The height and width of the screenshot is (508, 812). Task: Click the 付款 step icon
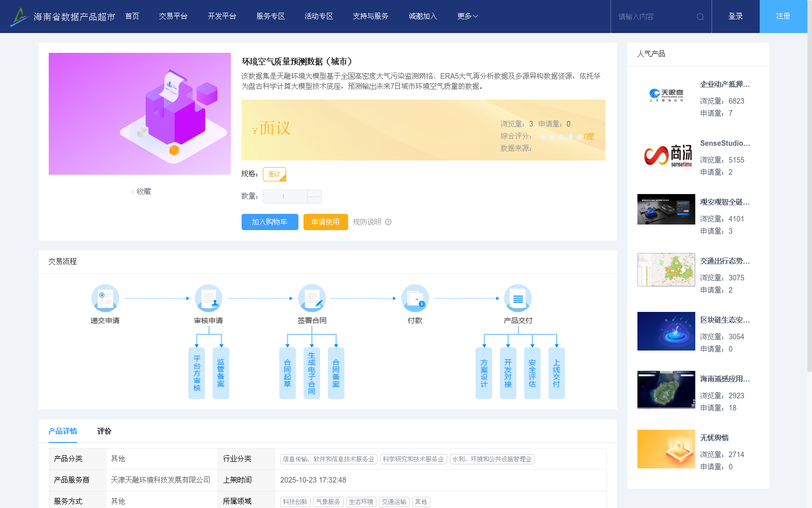coord(415,298)
